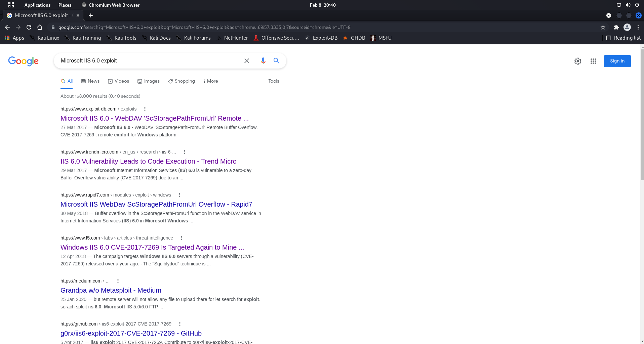Open the Extensions puzzle icon
This screenshot has height=344, width=644.
pyautogui.click(x=616, y=27)
